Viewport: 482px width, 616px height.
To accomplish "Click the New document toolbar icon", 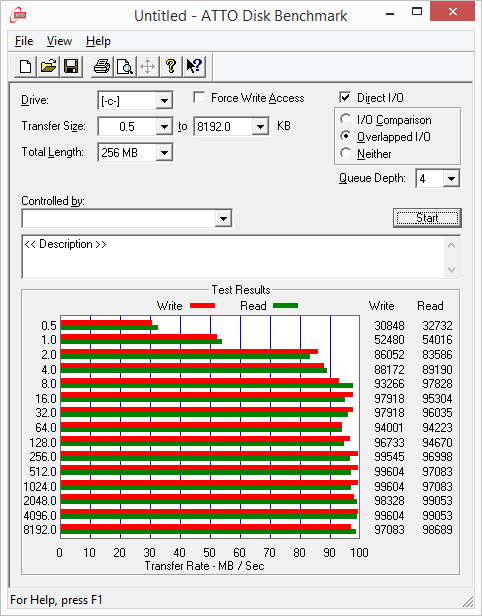I will coord(26,66).
